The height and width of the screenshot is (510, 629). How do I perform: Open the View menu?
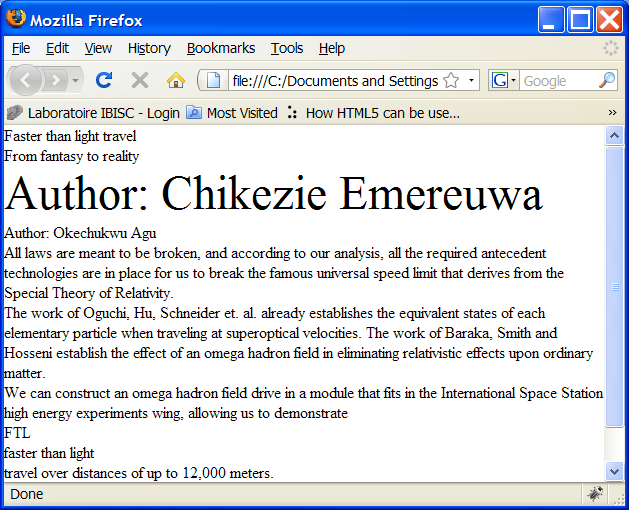98,48
